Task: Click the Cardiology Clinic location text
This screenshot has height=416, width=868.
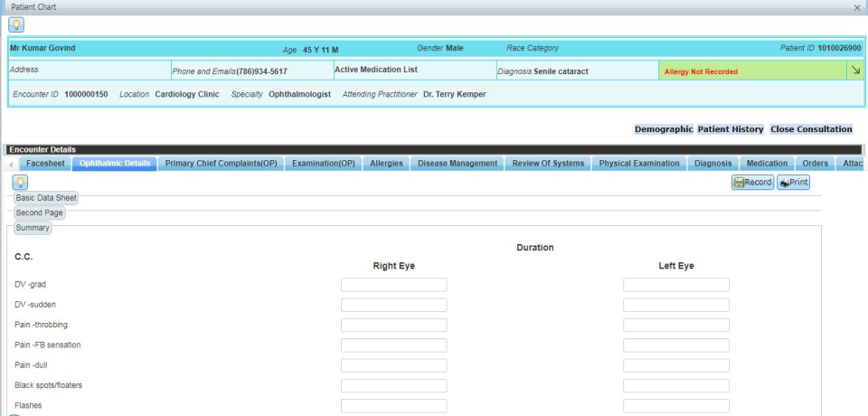Action: click(187, 94)
